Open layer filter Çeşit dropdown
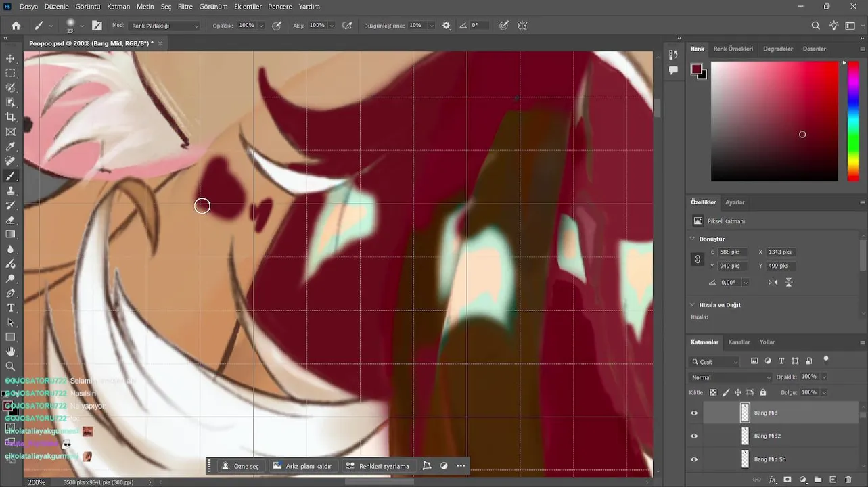The image size is (868, 487). [x=715, y=362]
